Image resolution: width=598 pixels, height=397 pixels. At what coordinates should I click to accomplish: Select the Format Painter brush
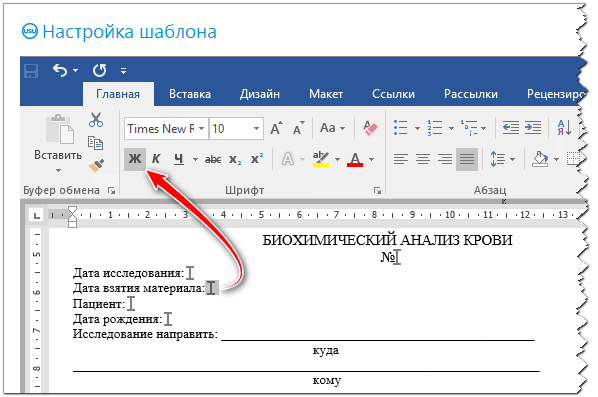[x=96, y=166]
